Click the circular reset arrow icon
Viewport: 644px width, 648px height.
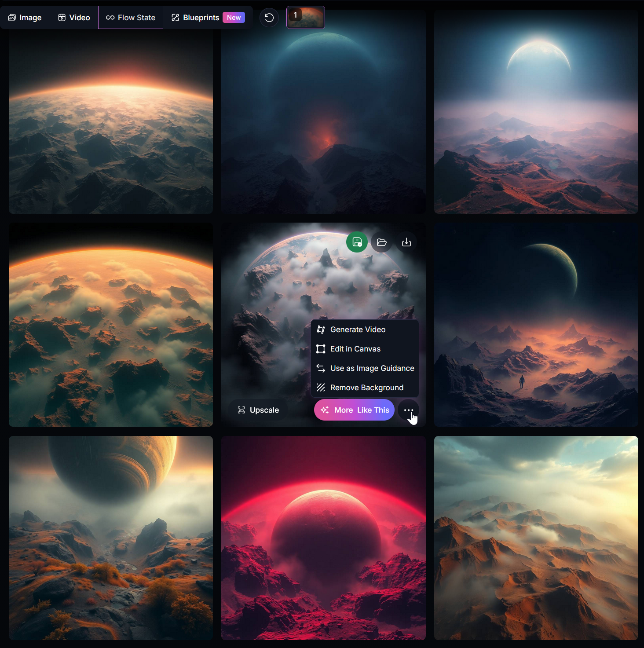pyautogui.click(x=269, y=18)
